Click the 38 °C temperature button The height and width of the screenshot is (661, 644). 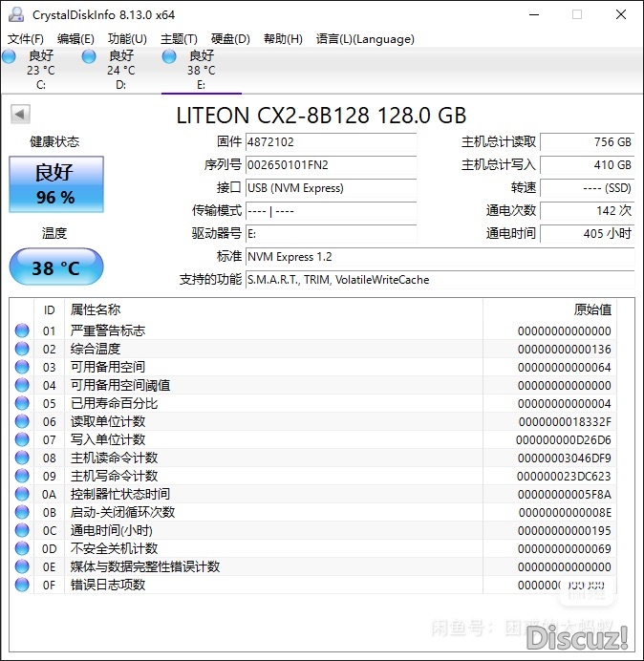[x=55, y=267]
